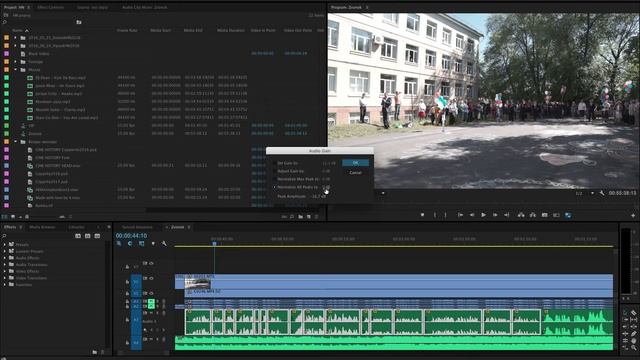Screen dimensions: 640x360
Task: Expand the Audio Transitions folder
Action: click(x=5, y=264)
